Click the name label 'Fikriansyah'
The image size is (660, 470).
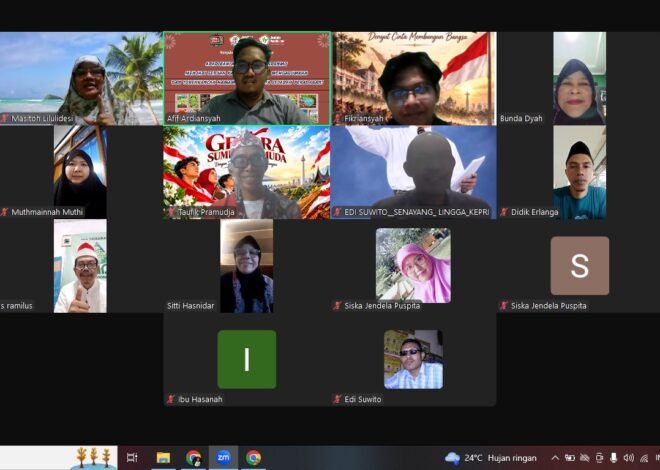click(364, 119)
